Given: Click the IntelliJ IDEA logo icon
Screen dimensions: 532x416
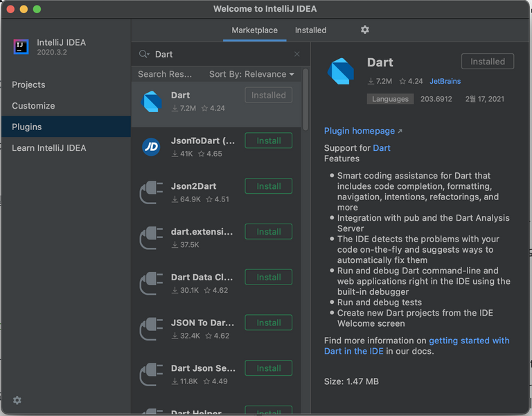Looking at the screenshot, I should [21, 46].
